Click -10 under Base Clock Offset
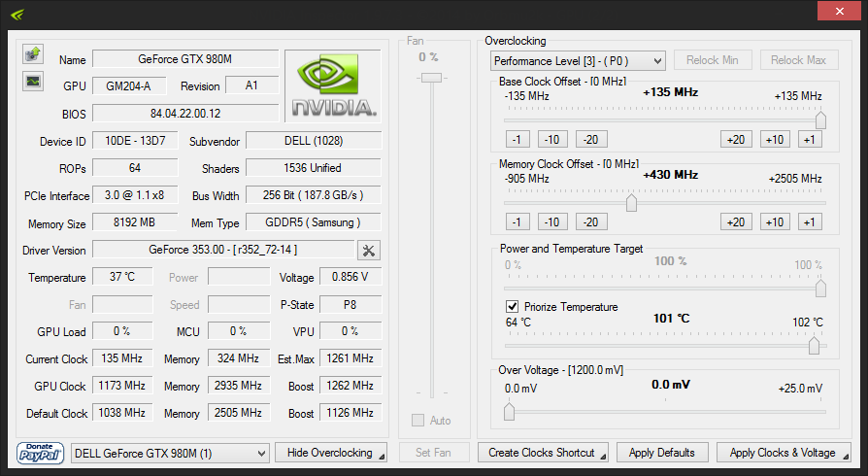Screen dimensions: 868x476 coord(552,140)
